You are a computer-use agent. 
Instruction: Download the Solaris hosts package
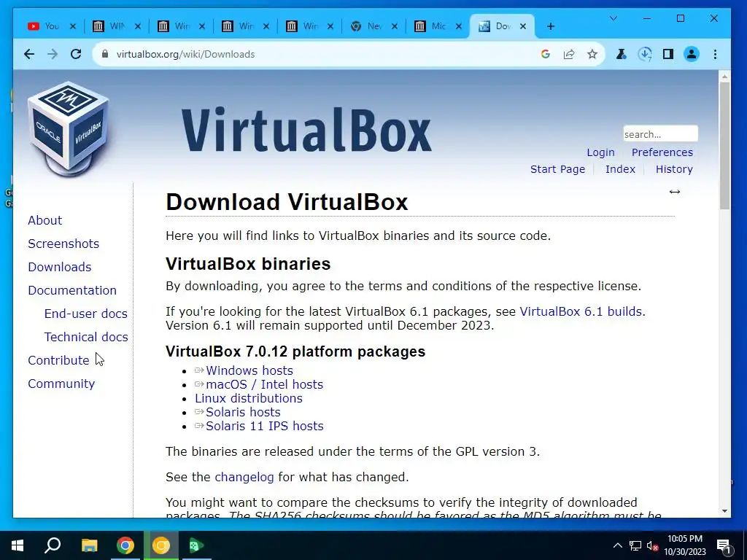coord(243,412)
